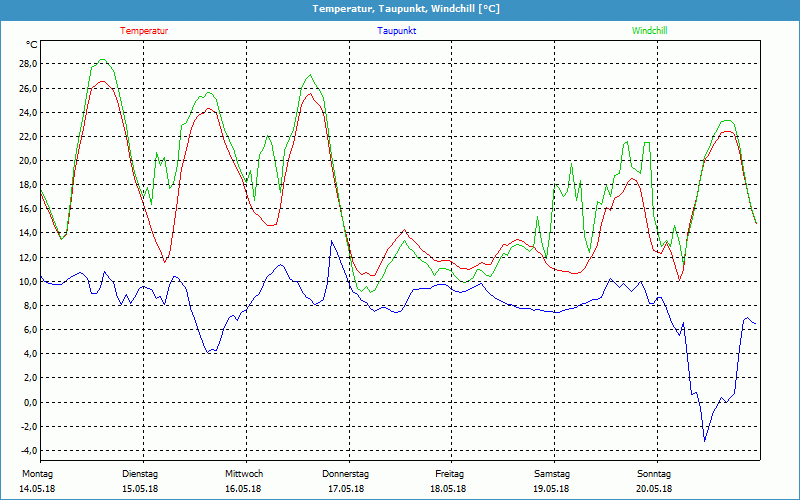Click the Sonntag day label
Viewport: 800px width, 500px height.
click(x=654, y=474)
